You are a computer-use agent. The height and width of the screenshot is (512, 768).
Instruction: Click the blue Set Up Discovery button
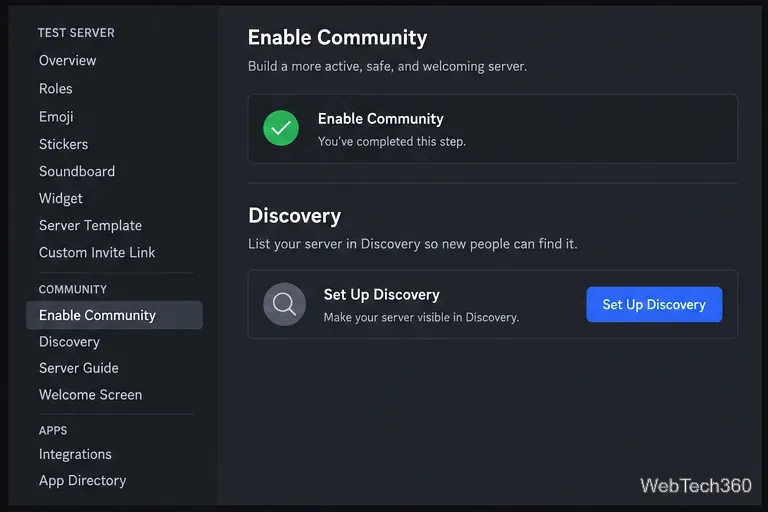click(x=654, y=304)
